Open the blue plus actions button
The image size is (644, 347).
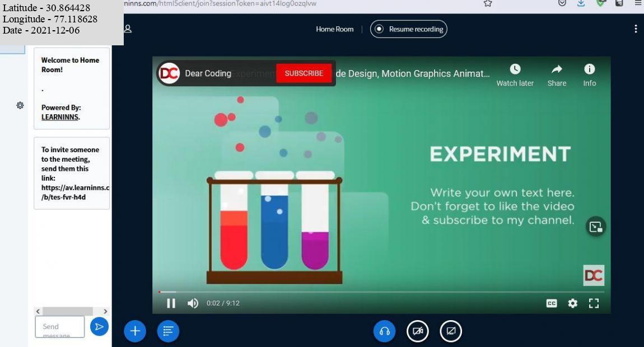click(x=135, y=331)
